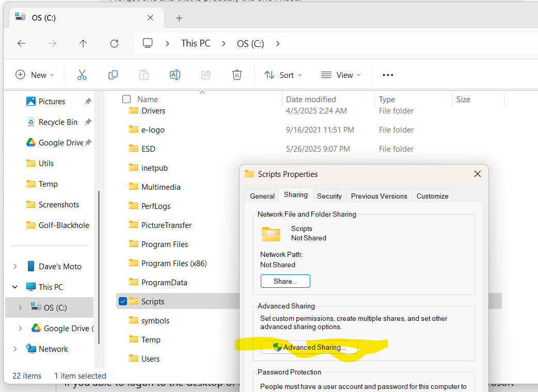The image size is (538, 392).
Task: Open the Customize tab
Action: point(432,196)
